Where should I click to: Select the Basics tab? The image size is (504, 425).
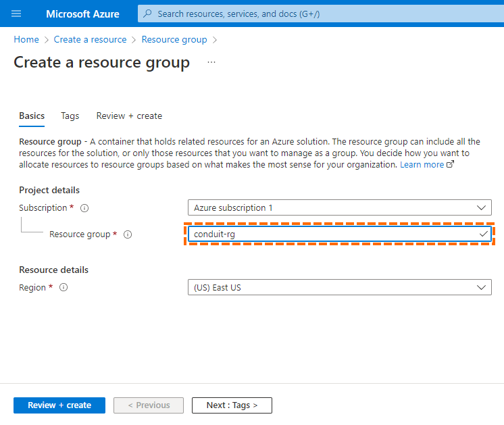(x=32, y=116)
